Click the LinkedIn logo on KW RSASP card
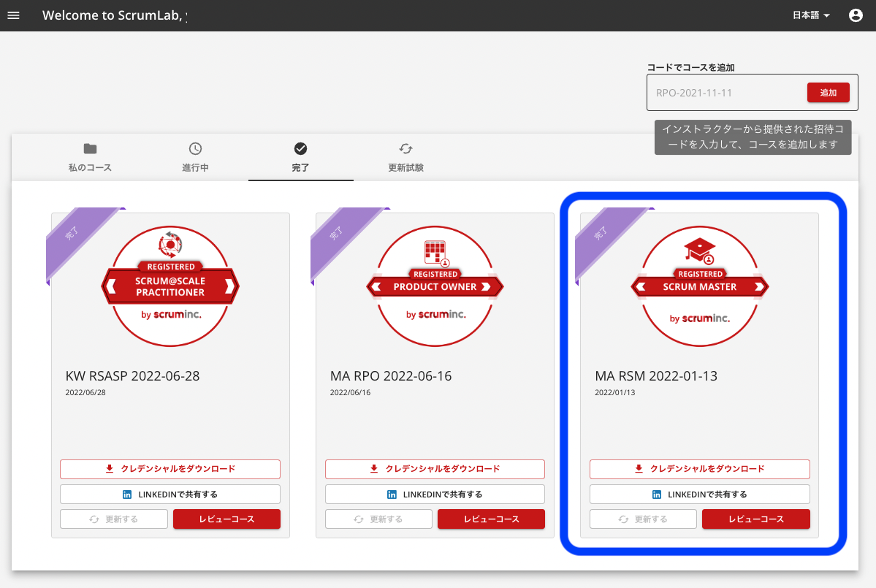Screen dimensions: 876x588 pyautogui.click(x=127, y=495)
